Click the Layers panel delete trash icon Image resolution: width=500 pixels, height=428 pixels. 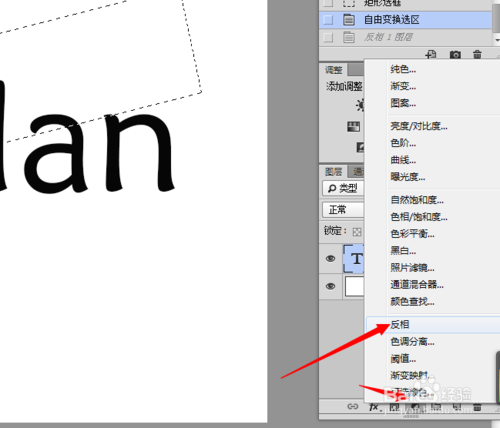[477, 407]
